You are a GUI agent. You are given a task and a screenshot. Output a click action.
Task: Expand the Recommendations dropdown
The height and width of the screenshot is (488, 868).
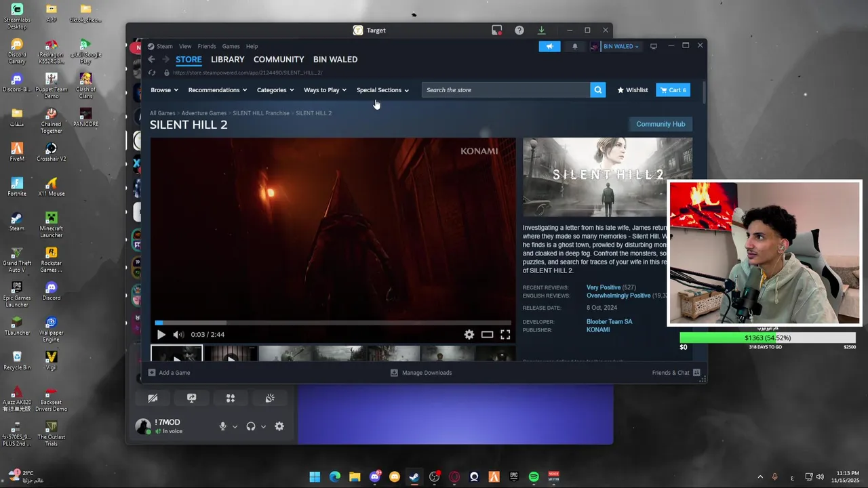(217, 90)
